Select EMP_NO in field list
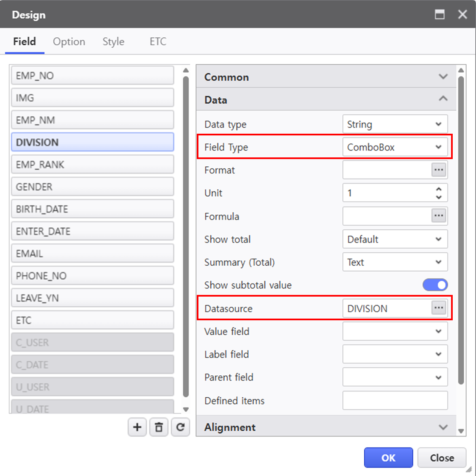 pyautogui.click(x=93, y=75)
